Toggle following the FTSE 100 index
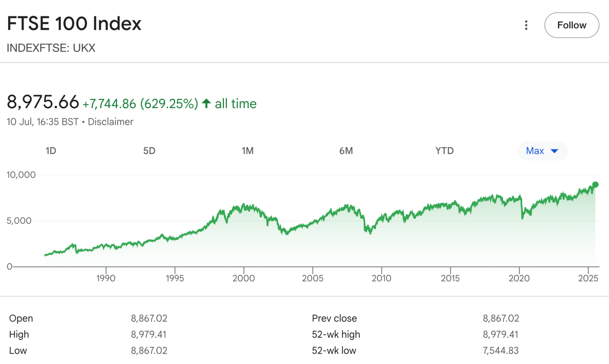This screenshot has width=609, height=364. [572, 25]
